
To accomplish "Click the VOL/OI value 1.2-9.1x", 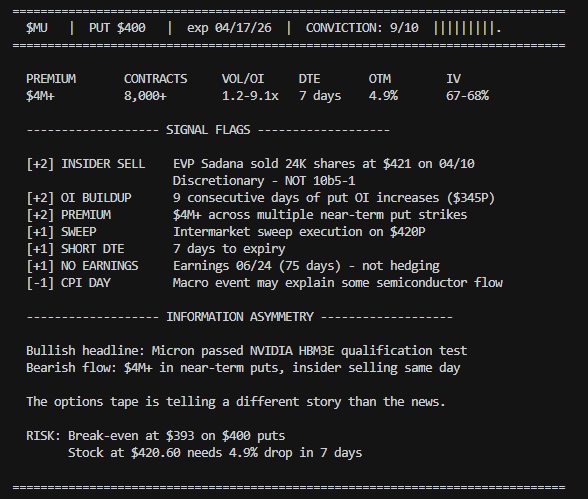I will pyautogui.click(x=250, y=96).
